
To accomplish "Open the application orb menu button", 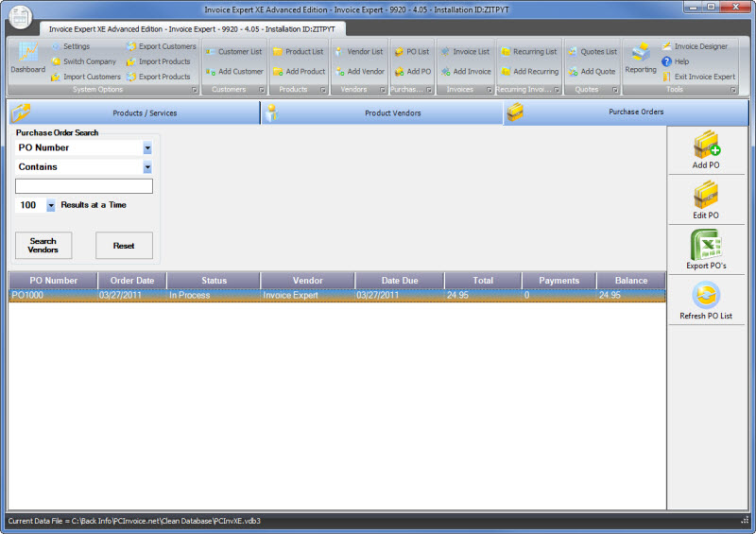I will tap(20, 17).
